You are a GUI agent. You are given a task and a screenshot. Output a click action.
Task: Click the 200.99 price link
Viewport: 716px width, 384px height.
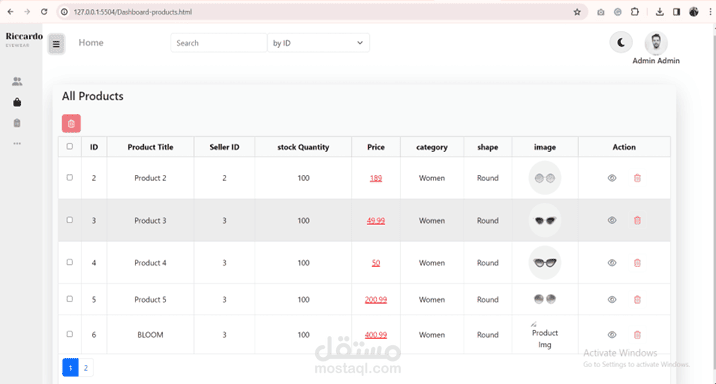coord(376,300)
